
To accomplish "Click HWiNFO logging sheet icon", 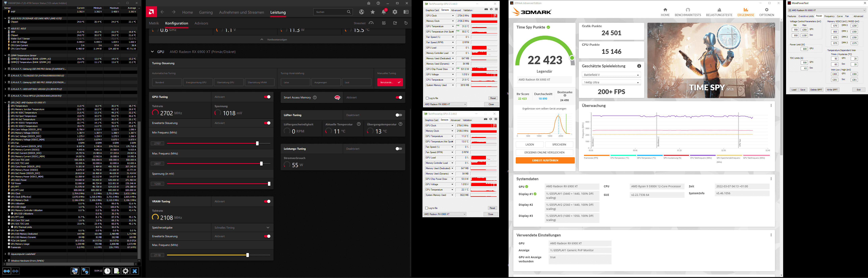I will [116, 271].
